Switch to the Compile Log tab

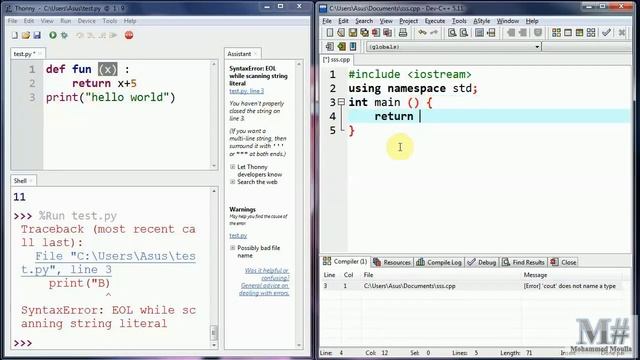(x=439, y=262)
